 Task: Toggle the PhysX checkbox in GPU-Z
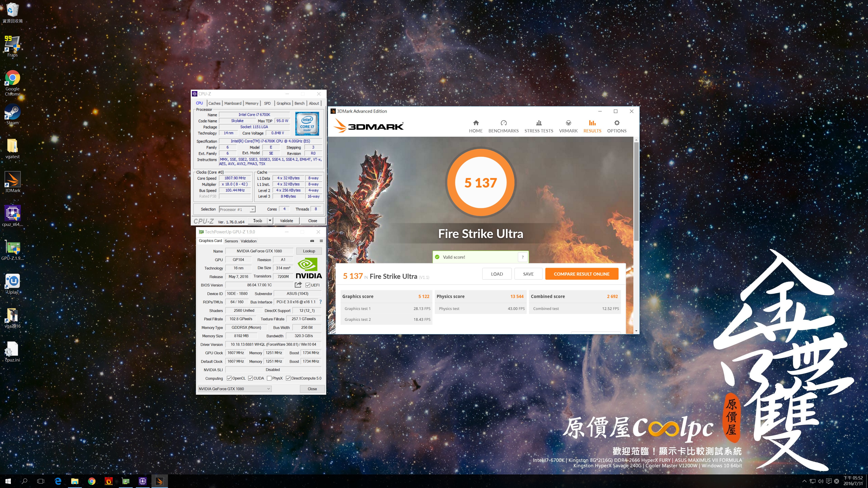(269, 378)
